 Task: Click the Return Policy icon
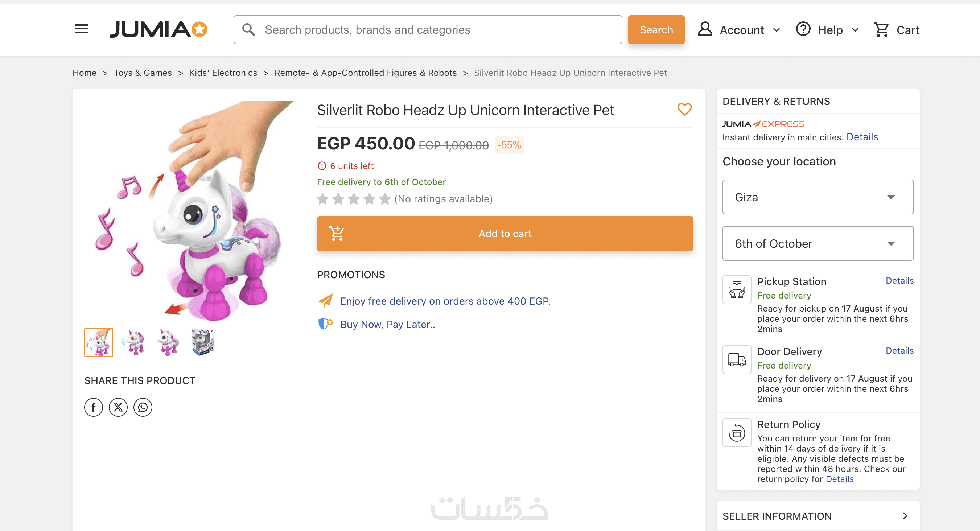coord(737,433)
